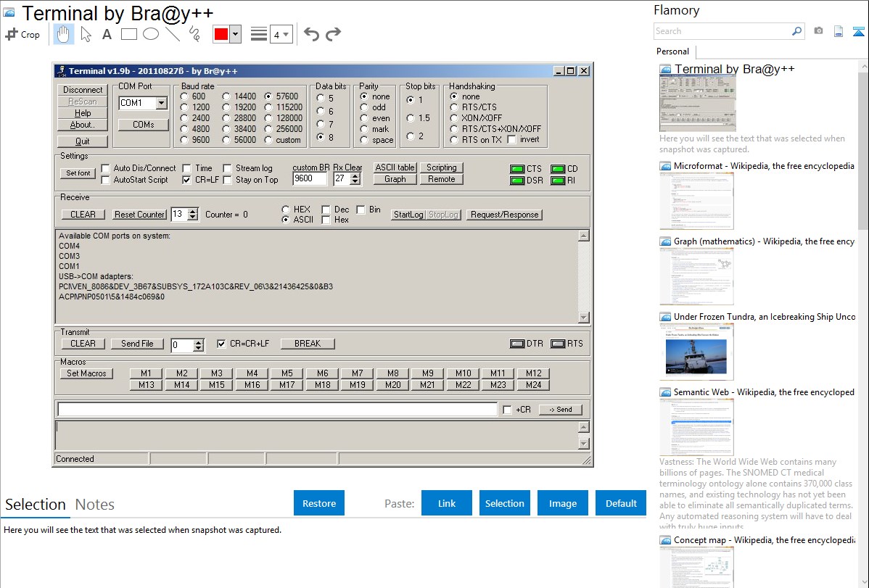Open the Under Frozen Tundra snapshot thumbnail

coord(696,352)
